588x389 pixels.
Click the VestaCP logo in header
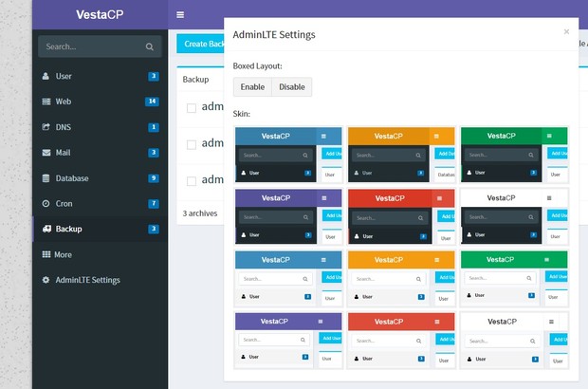100,14
